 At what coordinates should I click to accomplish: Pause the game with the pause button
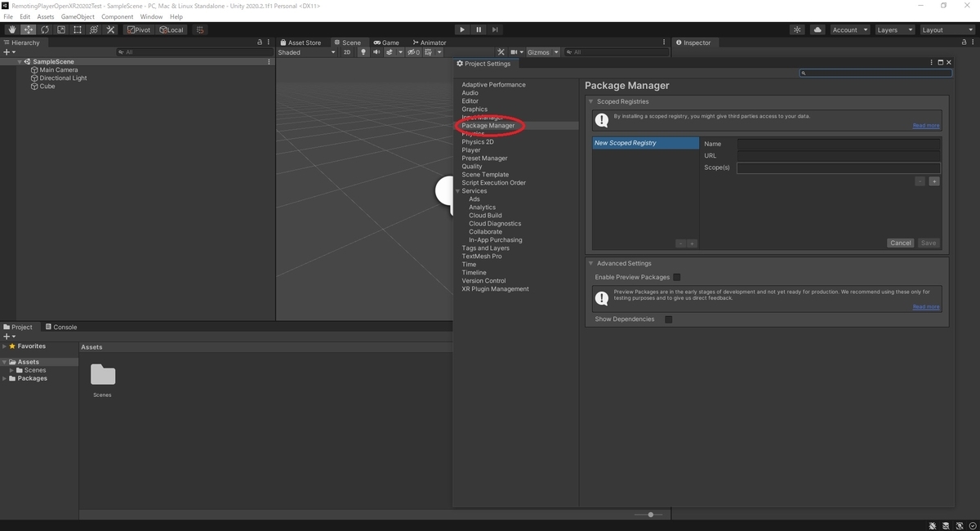(479, 29)
